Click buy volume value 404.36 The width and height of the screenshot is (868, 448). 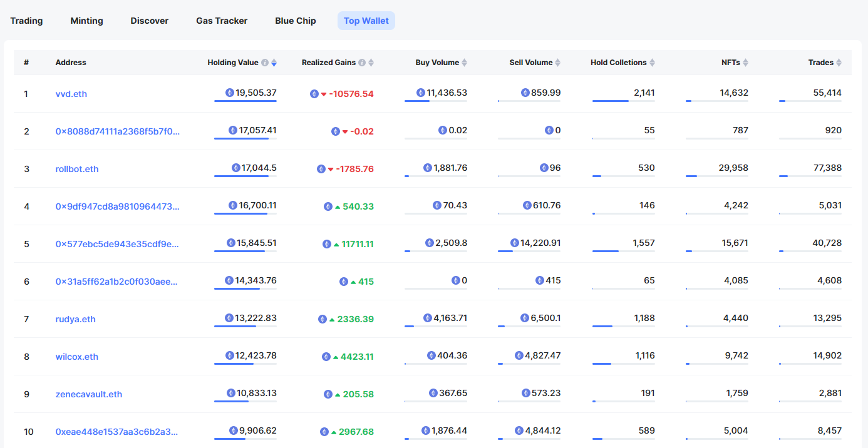click(x=452, y=355)
